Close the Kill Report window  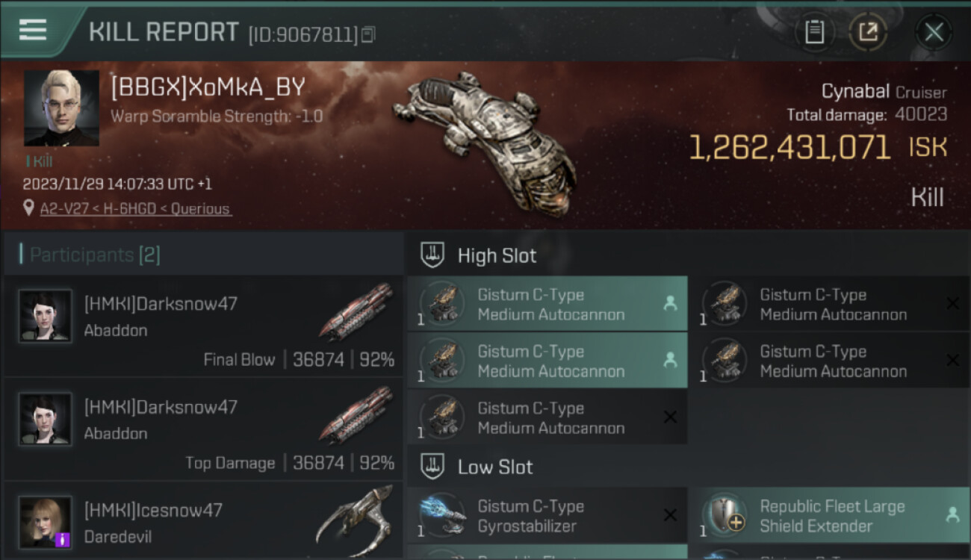pyautogui.click(x=934, y=32)
